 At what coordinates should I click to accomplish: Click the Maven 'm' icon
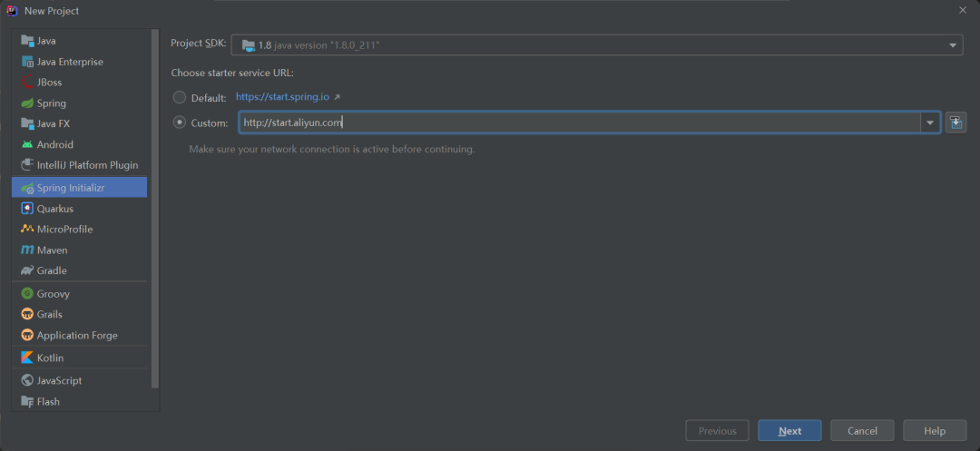27,250
